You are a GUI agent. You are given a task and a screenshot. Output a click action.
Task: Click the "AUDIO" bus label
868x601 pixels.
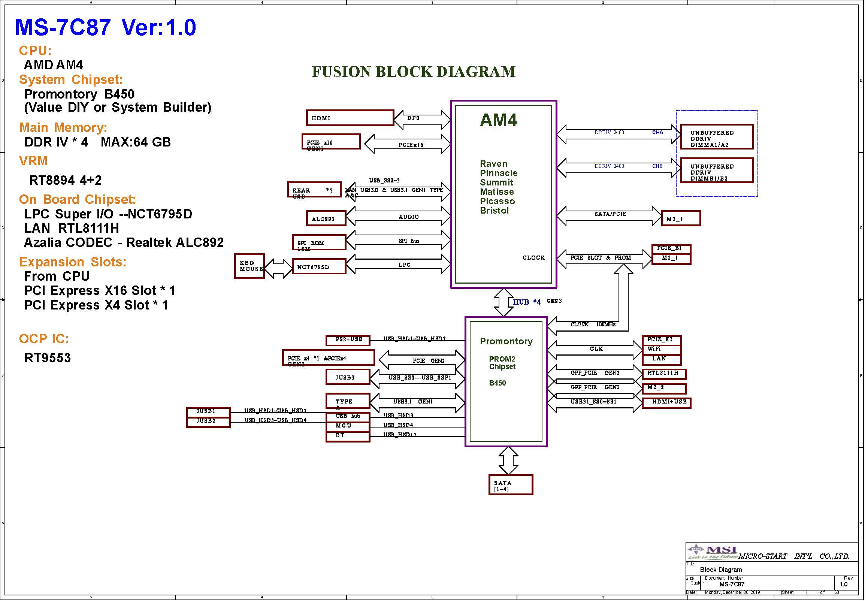tap(409, 217)
